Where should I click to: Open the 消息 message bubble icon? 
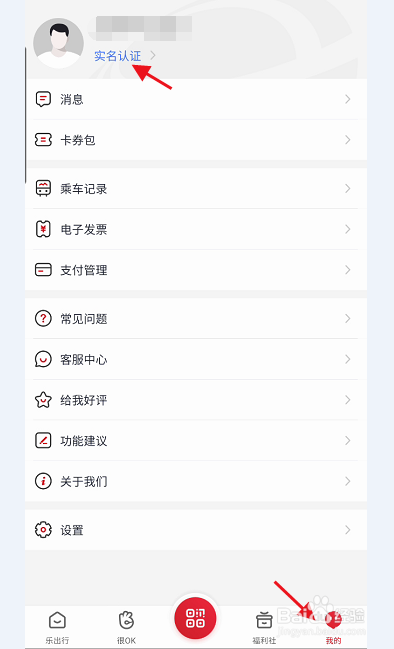tap(43, 99)
